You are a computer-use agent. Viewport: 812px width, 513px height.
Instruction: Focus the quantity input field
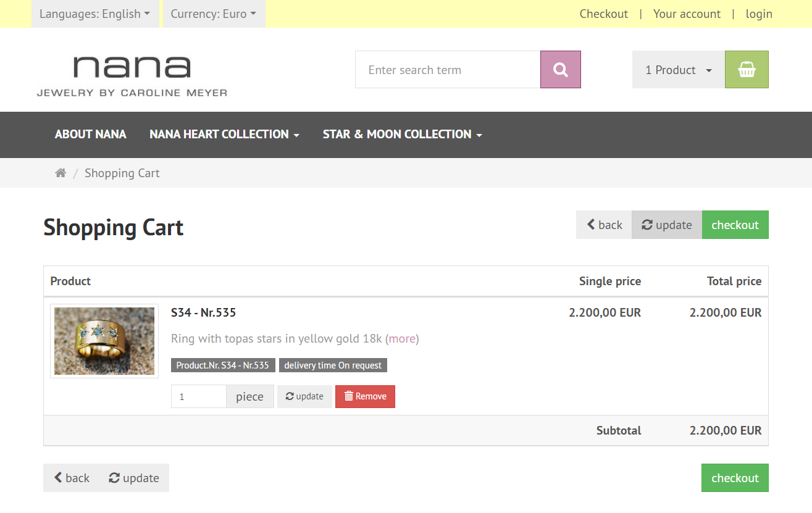199,396
